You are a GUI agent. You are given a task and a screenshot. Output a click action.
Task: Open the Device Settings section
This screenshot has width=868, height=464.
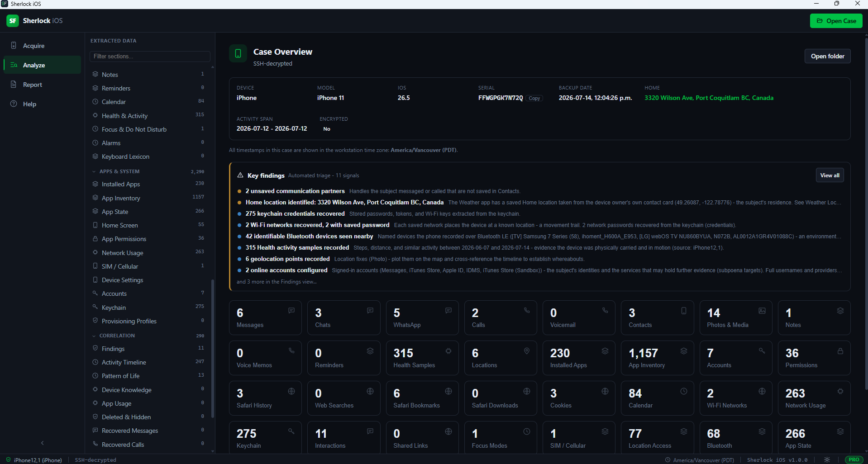click(x=148, y=280)
